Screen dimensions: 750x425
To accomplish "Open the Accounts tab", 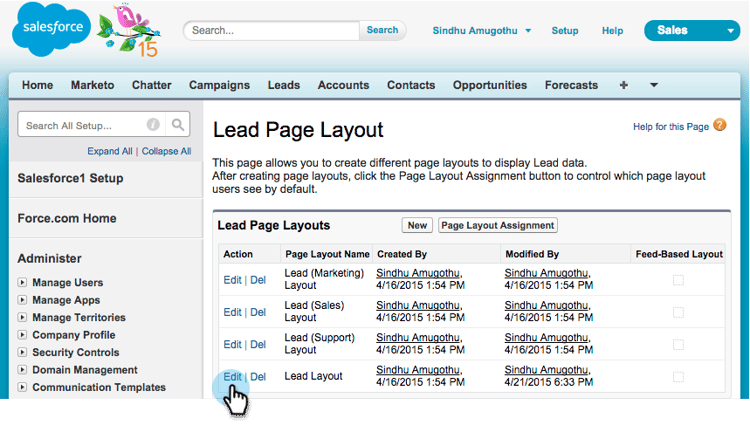I will tap(343, 85).
